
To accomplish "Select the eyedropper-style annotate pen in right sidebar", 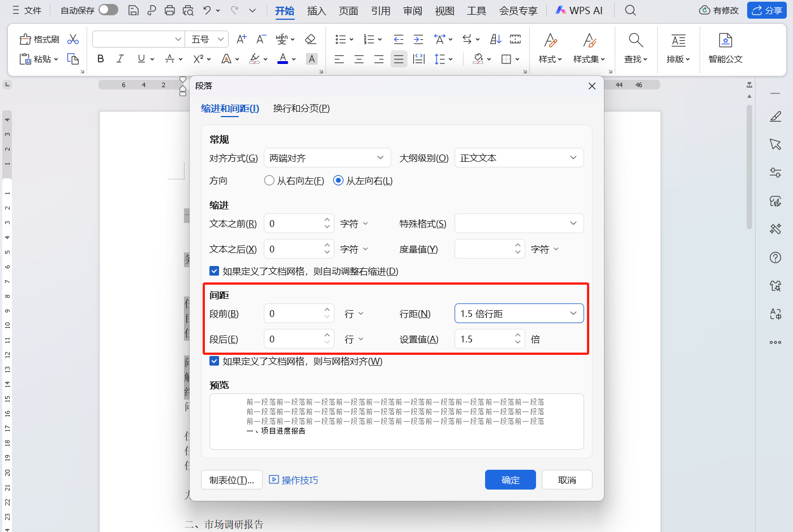I will [775, 116].
